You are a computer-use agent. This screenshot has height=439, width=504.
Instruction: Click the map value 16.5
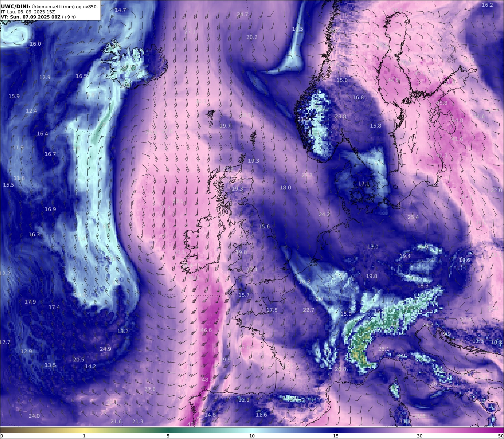[x=82, y=76]
